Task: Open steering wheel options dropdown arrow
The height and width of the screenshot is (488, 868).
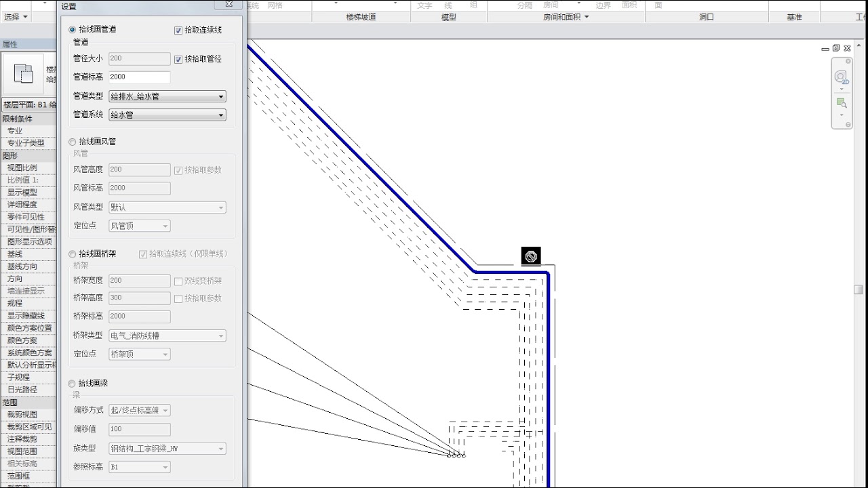Action: [x=842, y=89]
